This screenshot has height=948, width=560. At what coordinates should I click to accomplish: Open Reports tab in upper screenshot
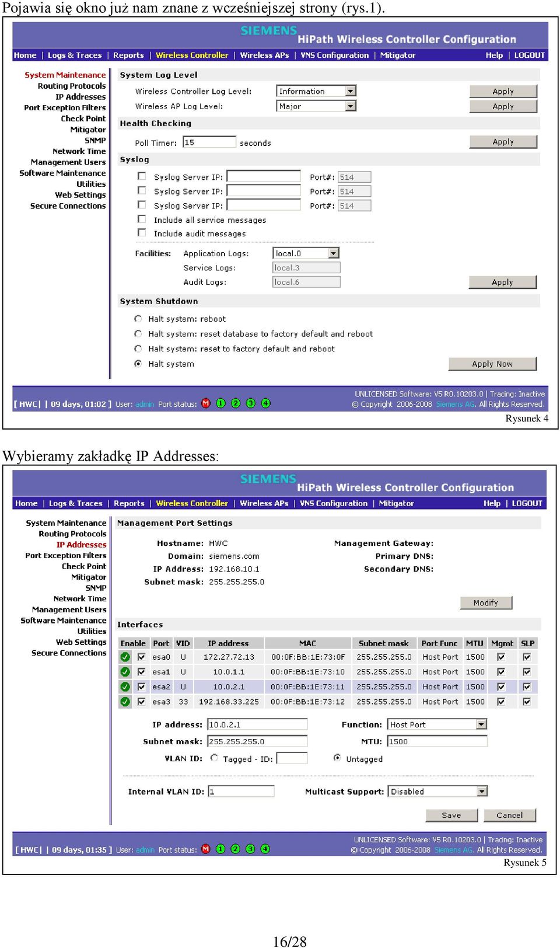pos(128,55)
